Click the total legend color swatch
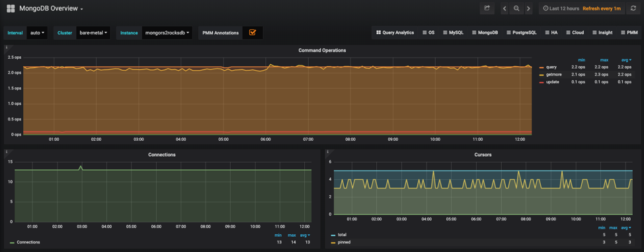Screen dimensions: 644x252 [x=333, y=235]
